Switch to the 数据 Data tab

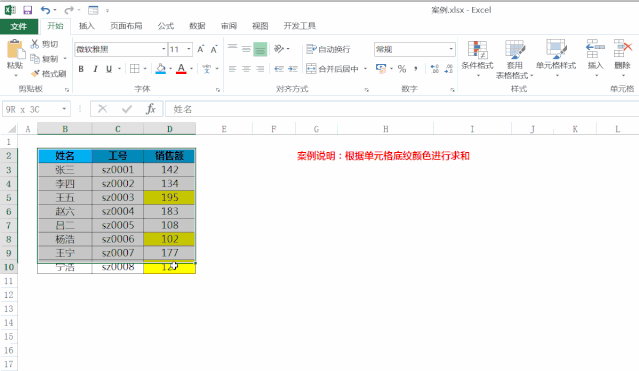[x=197, y=26]
